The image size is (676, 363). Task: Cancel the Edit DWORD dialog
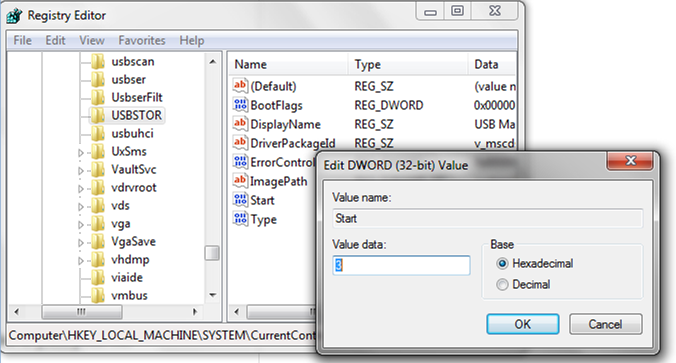point(605,324)
